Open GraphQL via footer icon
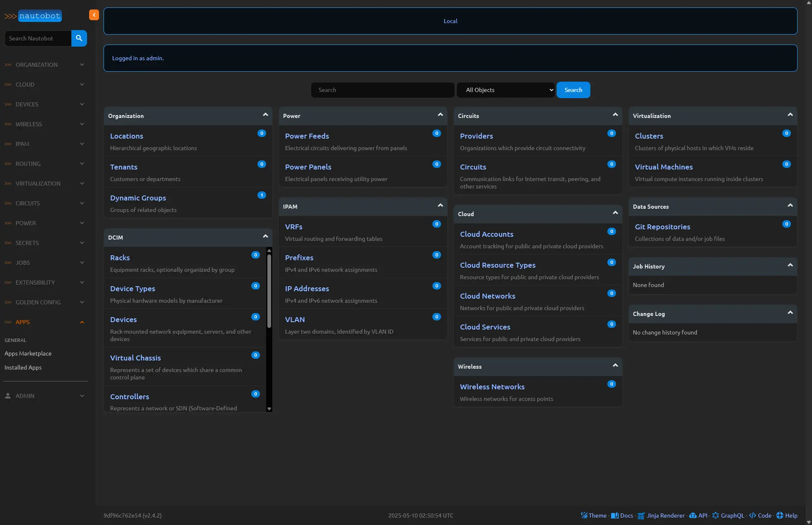Image resolution: width=812 pixels, height=525 pixels. pyautogui.click(x=715, y=516)
